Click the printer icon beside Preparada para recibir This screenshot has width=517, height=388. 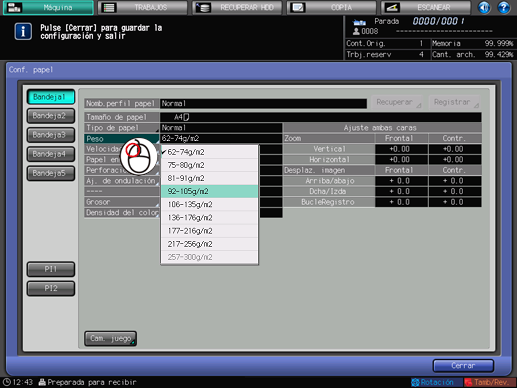pos(42,382)
